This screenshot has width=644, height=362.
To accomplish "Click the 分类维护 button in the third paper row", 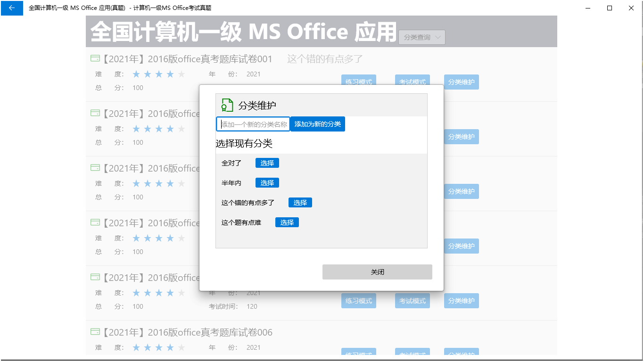I will tap(462, 191).
